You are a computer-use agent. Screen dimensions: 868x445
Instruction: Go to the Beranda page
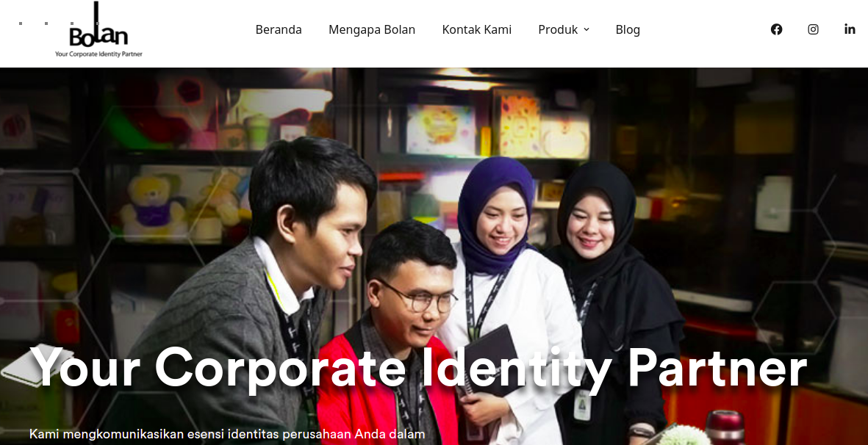point(279,29)
